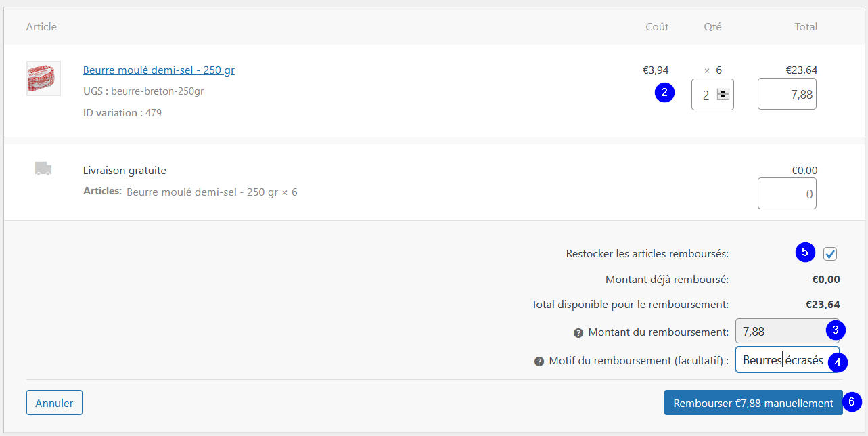Screen dimensions: 868x436
Task: Increase refund quantity with the up arrow
Action: click(x=723, y=92)
